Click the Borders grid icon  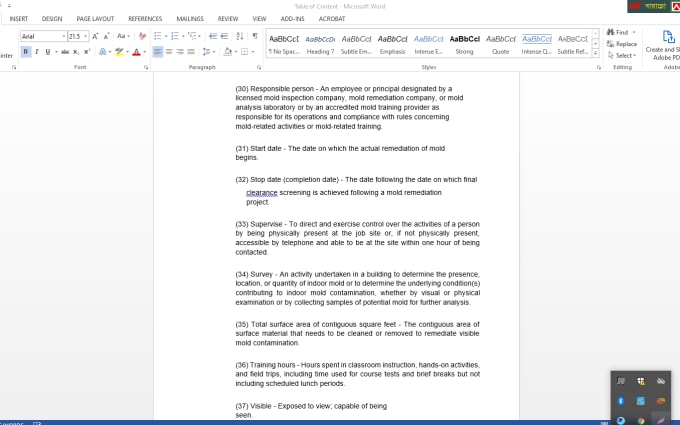[245, 52]
